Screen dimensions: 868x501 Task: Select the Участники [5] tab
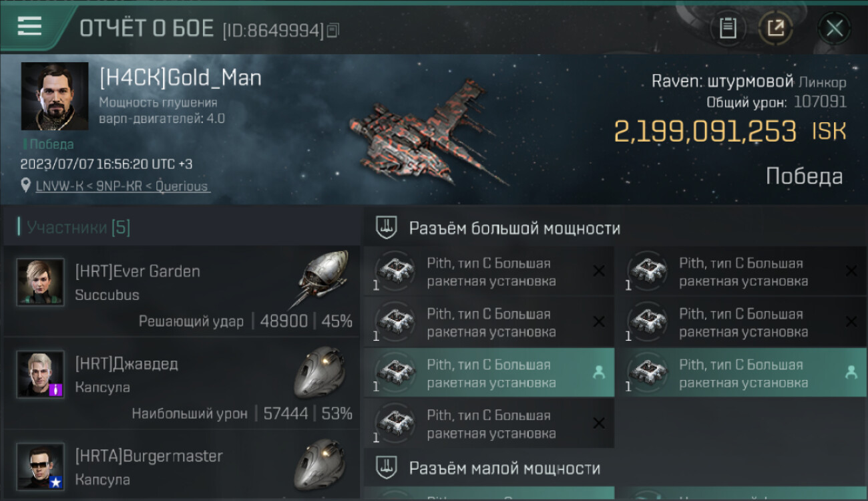point(79,228)
